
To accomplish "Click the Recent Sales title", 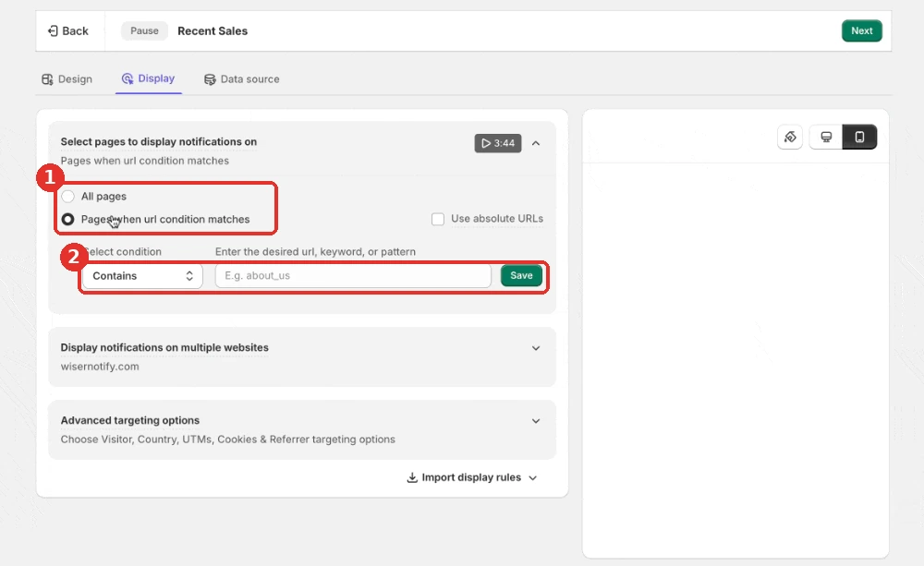I will 213,30.
